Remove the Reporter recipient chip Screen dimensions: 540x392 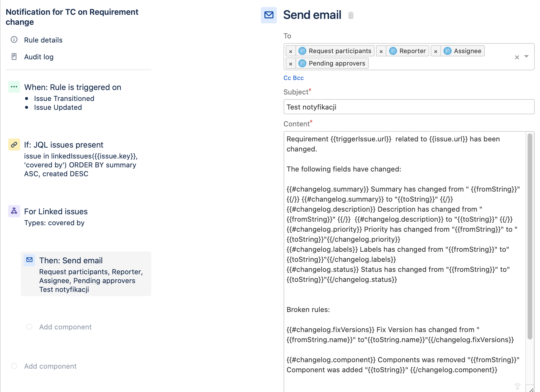tap(381, 51)
